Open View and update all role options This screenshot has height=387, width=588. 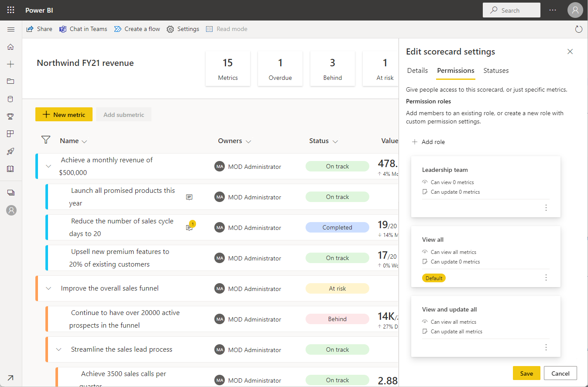pyautogui.click(x=546, y=347)
